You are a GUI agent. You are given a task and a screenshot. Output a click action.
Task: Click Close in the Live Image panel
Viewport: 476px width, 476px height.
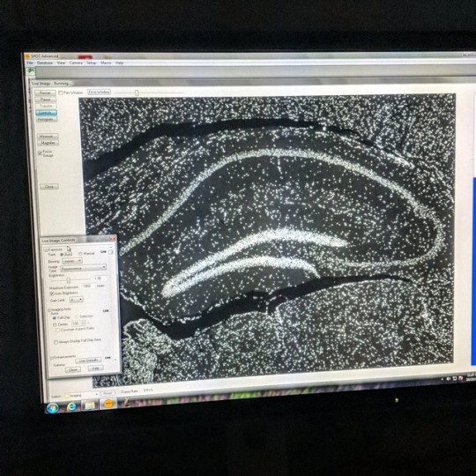[x=49, y=186]
